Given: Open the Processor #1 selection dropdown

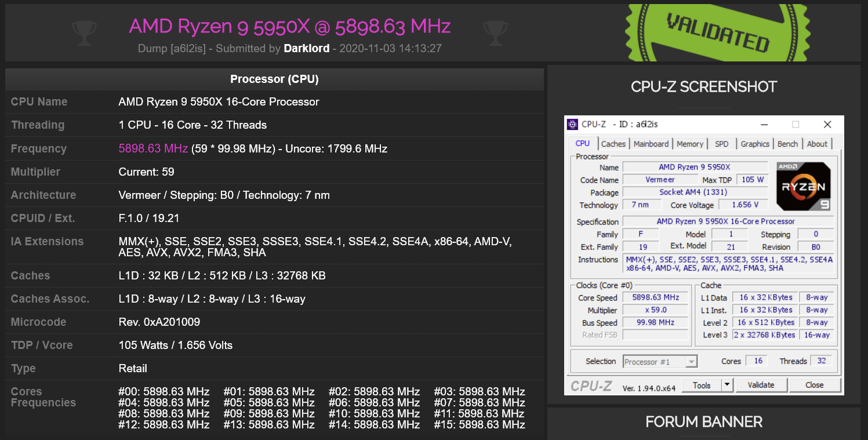Looking at the screenshot, I should 660,362.
